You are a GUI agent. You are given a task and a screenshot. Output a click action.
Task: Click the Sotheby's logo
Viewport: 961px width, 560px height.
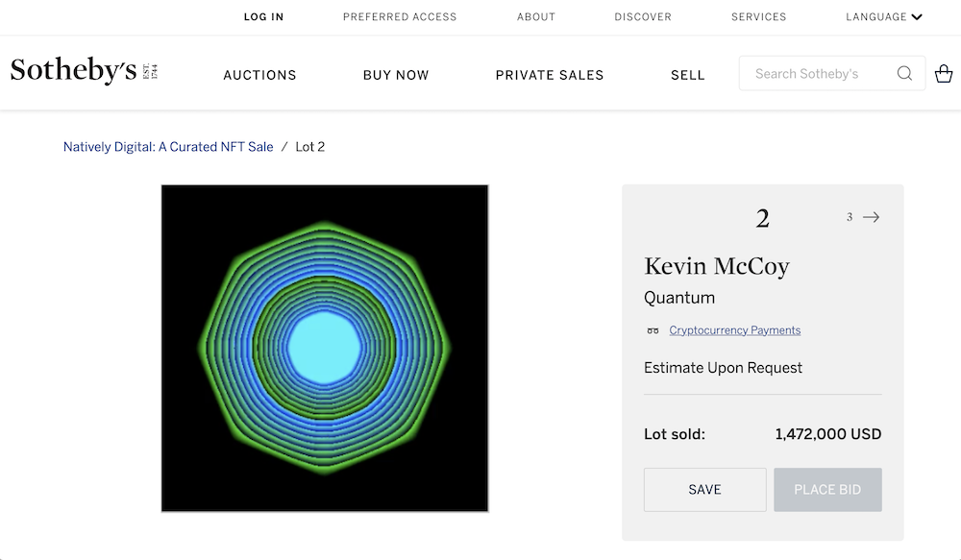click(x=84, y=71)
